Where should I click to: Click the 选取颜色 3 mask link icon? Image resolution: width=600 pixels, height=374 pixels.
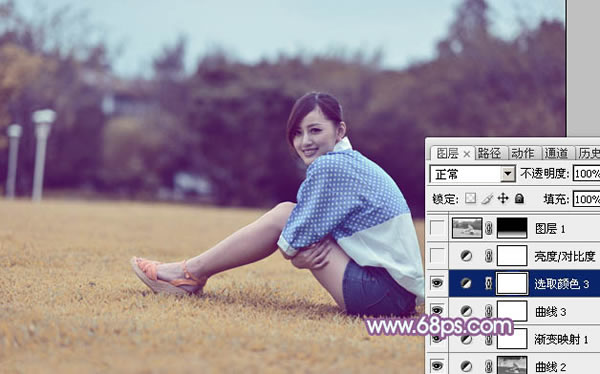pos(489,284)
